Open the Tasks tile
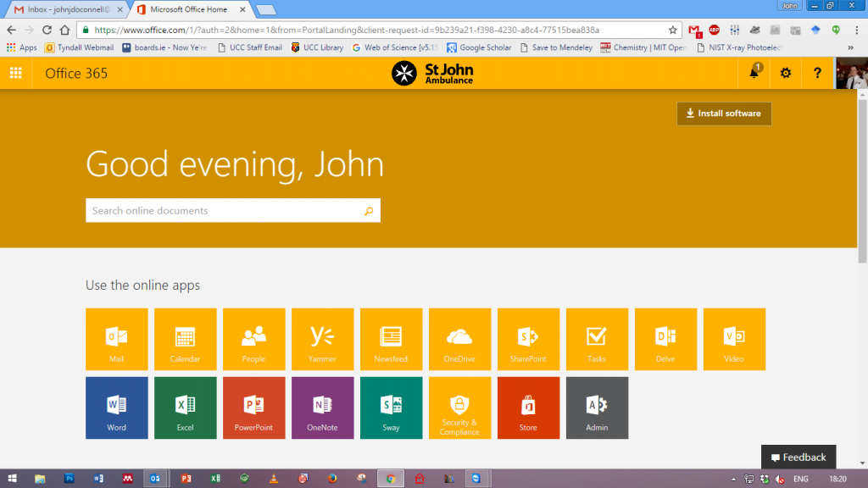 click(598, 339)
